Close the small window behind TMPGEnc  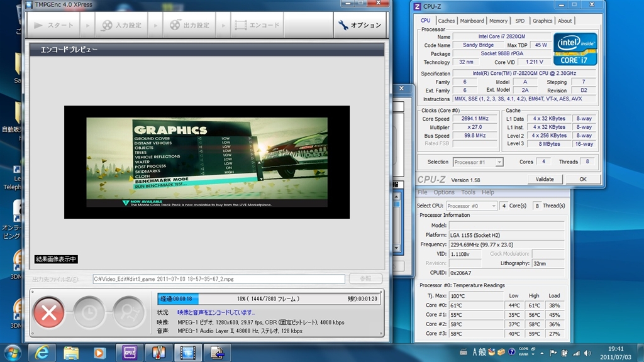(402, 88)
